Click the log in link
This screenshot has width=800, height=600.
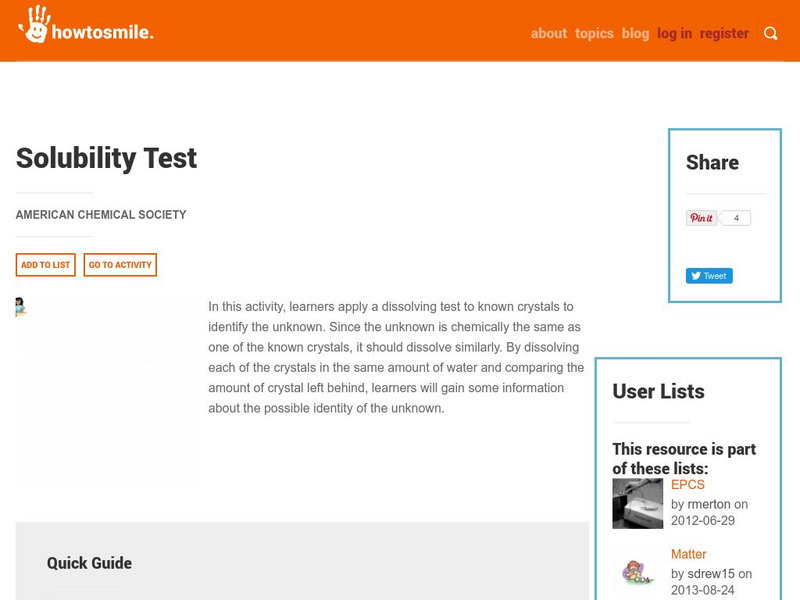(x=674, y=33)
